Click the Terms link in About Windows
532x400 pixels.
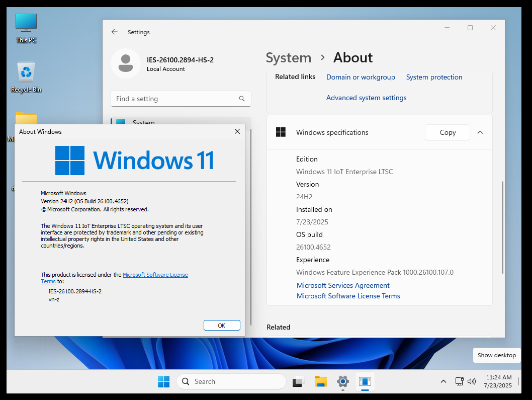point(48,281)
